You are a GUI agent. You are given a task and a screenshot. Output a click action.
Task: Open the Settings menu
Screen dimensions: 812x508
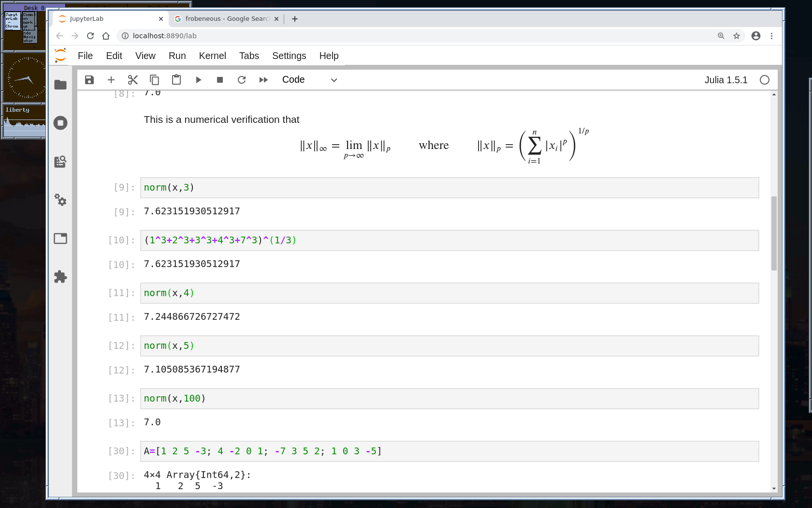[x=289, y=56]
